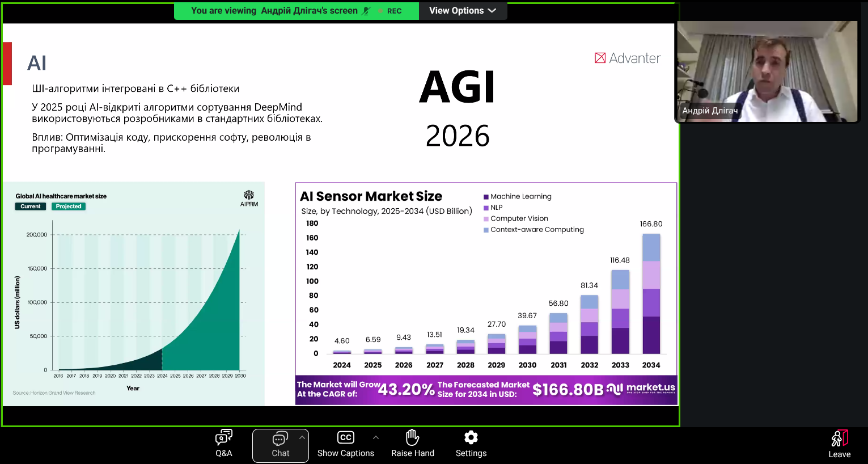This screenshot has width=868, height=464.
Task: Open the caret menu beside Show Captions
Action: tap(376, 437)
